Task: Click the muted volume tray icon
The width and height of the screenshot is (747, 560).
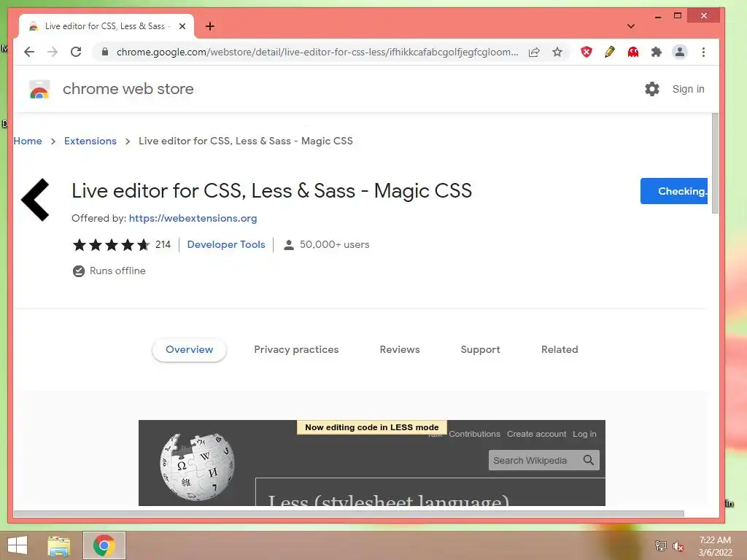Action: [x=678, y=546]
